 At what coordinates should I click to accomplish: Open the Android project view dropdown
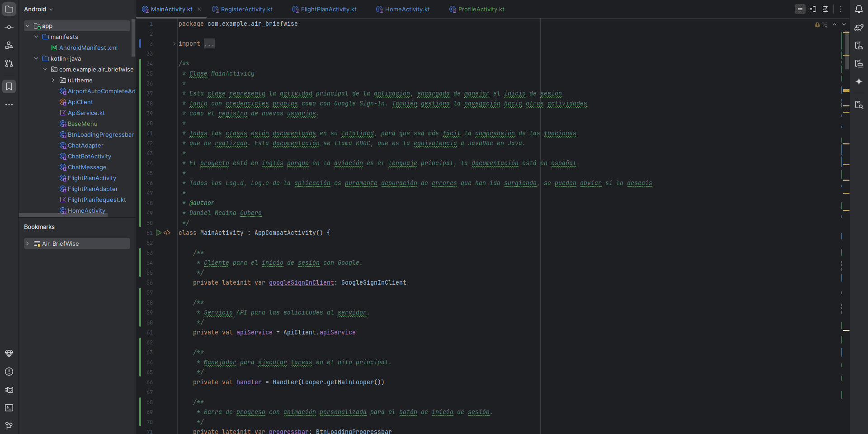[x=38, y=9]
